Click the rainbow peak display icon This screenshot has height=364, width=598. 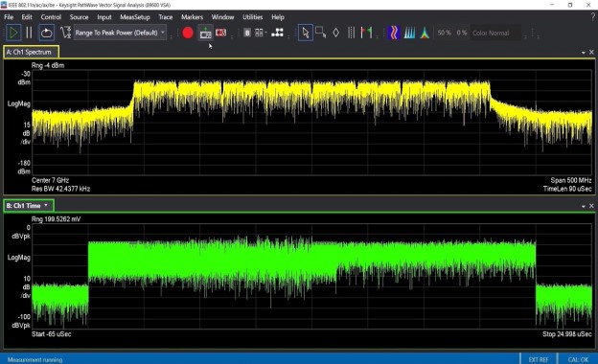click(425, 33)
